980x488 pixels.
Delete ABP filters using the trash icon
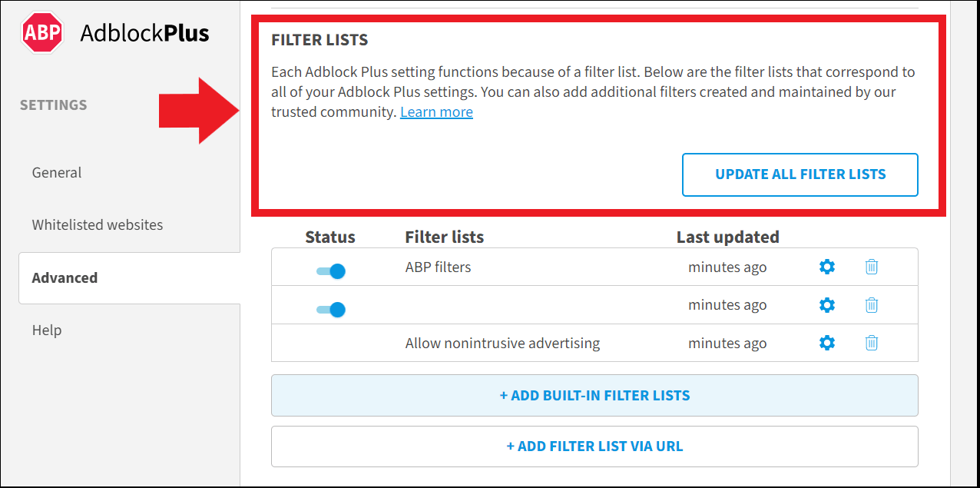pyautogui.click(x=871, y=267)
